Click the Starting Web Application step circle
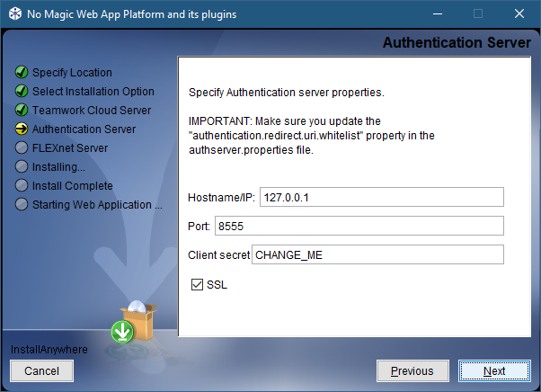This screenshot has height=392, width=541. (x=22, y=204)
